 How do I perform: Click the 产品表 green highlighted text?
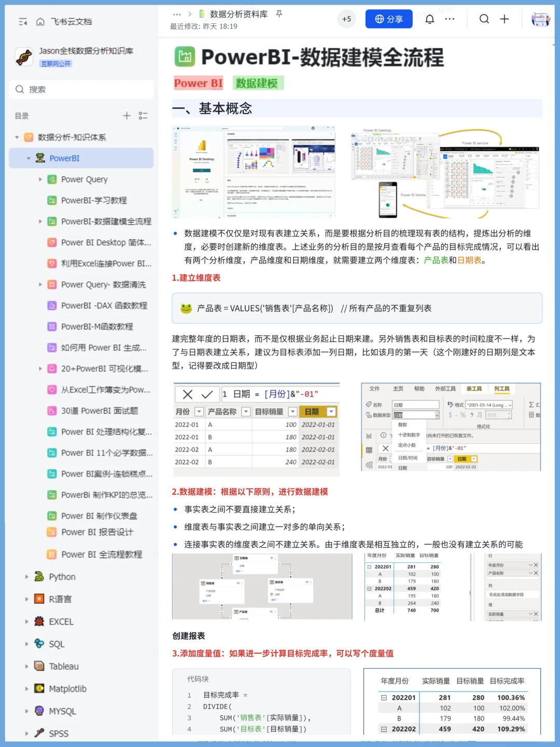tap(436, 260)
